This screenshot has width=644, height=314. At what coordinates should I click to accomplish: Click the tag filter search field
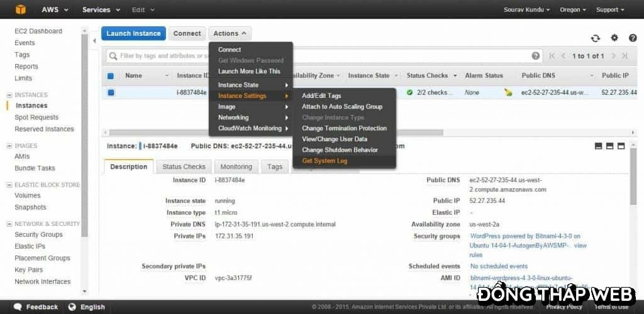pyautogui.click(x=325, y=56)
